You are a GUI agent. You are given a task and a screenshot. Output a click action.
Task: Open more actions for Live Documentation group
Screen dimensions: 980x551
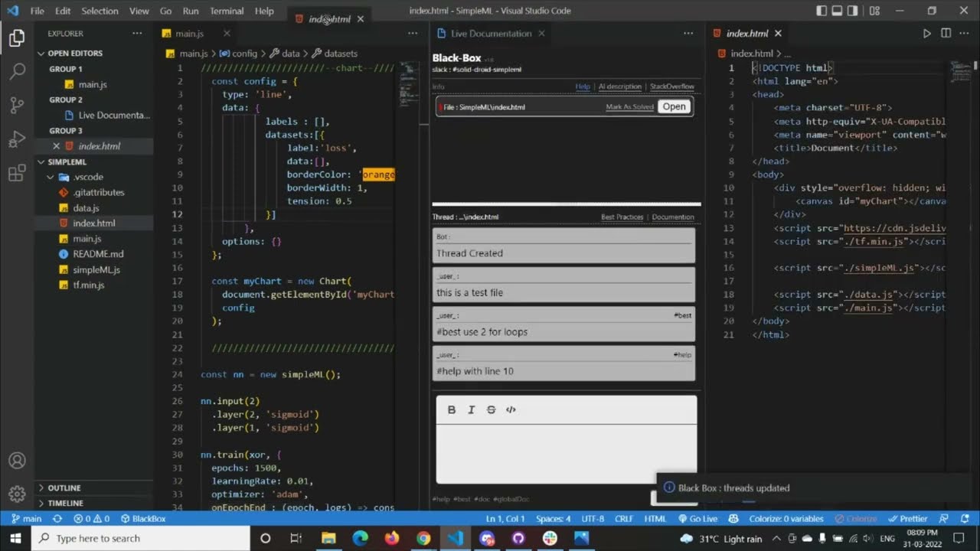click(688, 34)
